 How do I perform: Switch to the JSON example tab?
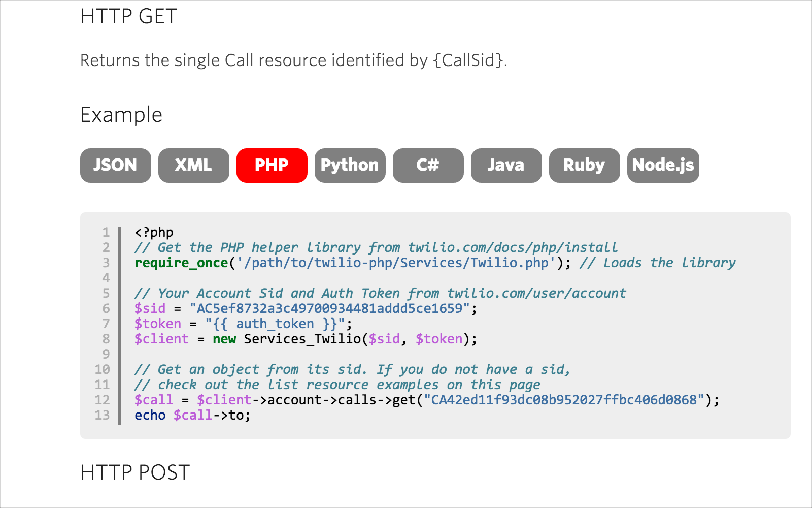(115, 165)
